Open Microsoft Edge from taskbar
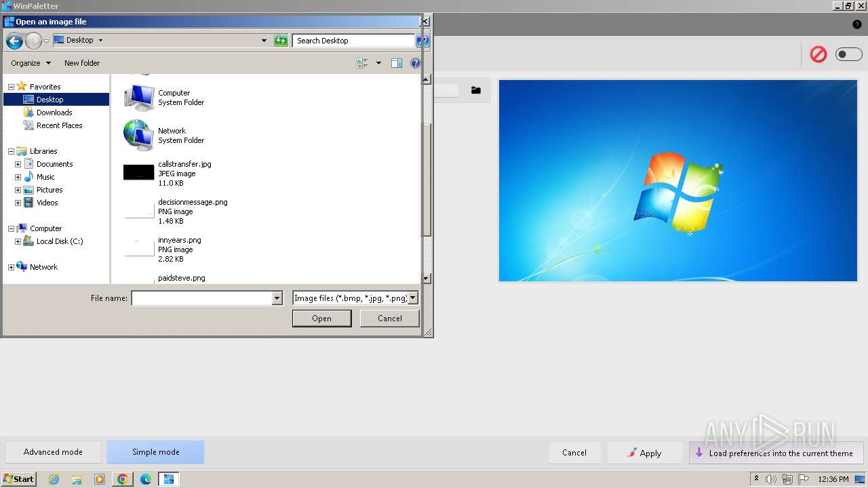The width and height of the screenshot is (868, 488). tap(146, 479)
